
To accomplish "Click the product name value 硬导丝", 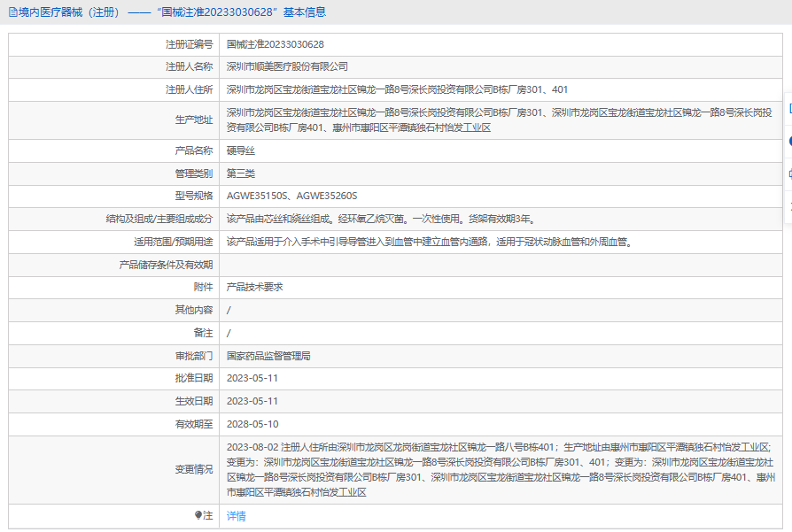I will click(x=240, y=150).
